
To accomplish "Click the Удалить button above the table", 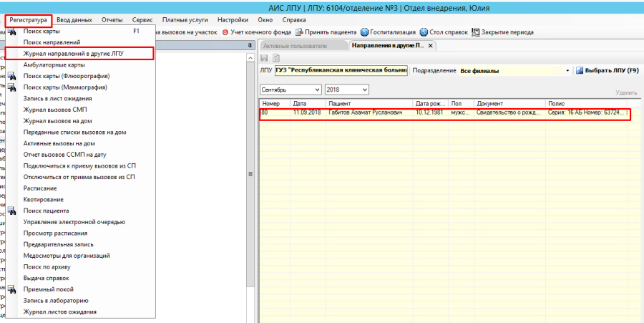I will pos(626,93).
